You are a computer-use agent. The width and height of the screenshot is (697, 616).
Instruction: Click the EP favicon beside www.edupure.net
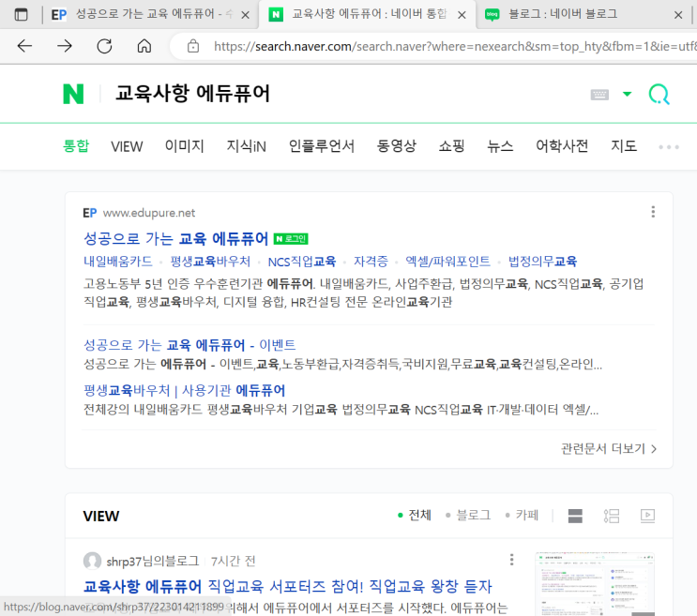click(89, 213)
